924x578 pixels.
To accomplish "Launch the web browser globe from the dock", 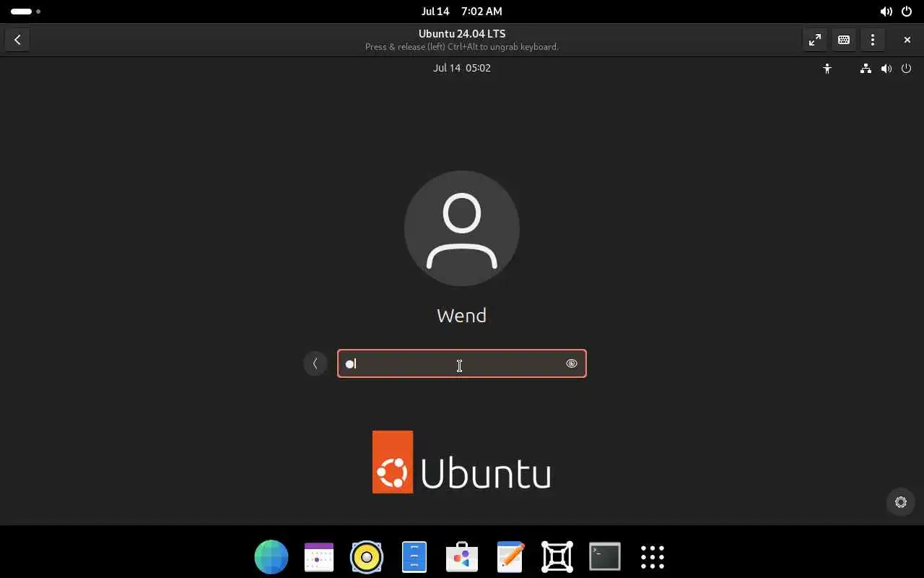I will tap(271, 557).
